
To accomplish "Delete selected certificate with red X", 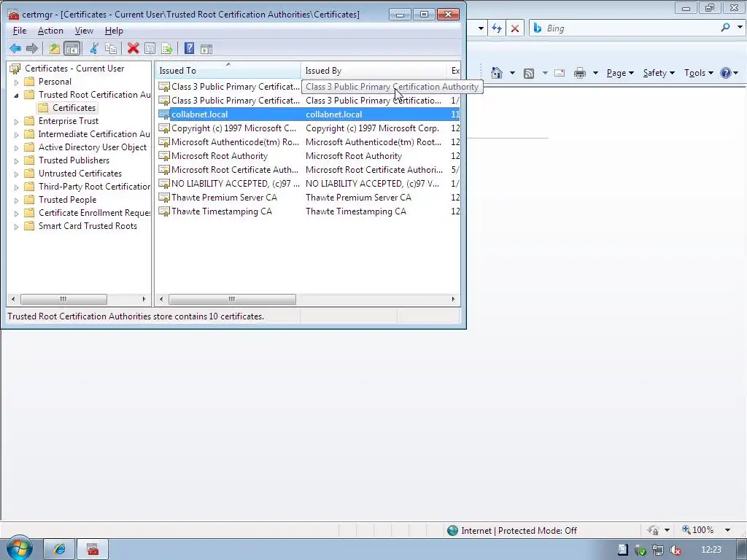I will [133, 49].
